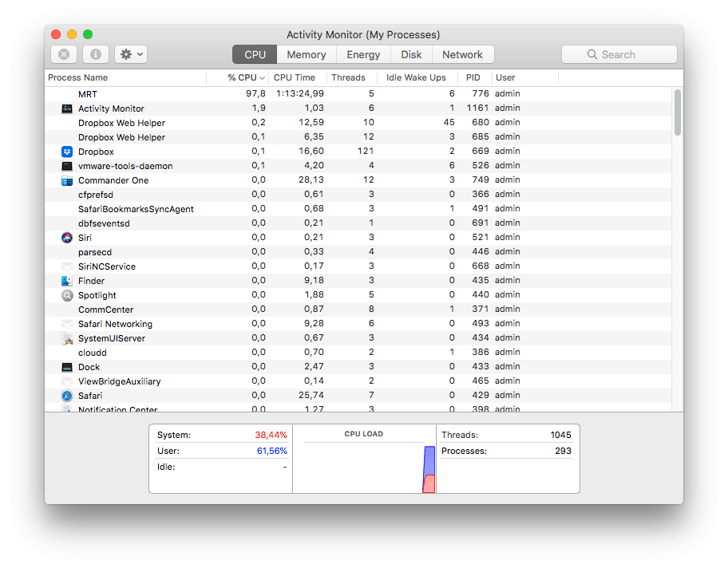Click the Commander One icon
The height and width of the screenshot is (568, 728).
point(67,180)
